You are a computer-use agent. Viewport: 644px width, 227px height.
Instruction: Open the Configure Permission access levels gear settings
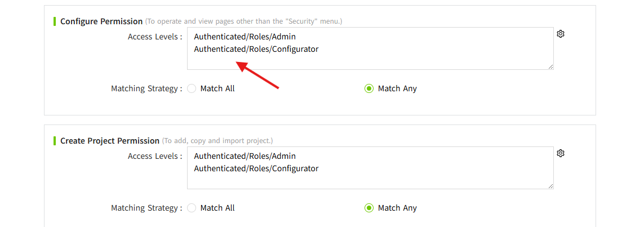(x=561, y=34)
